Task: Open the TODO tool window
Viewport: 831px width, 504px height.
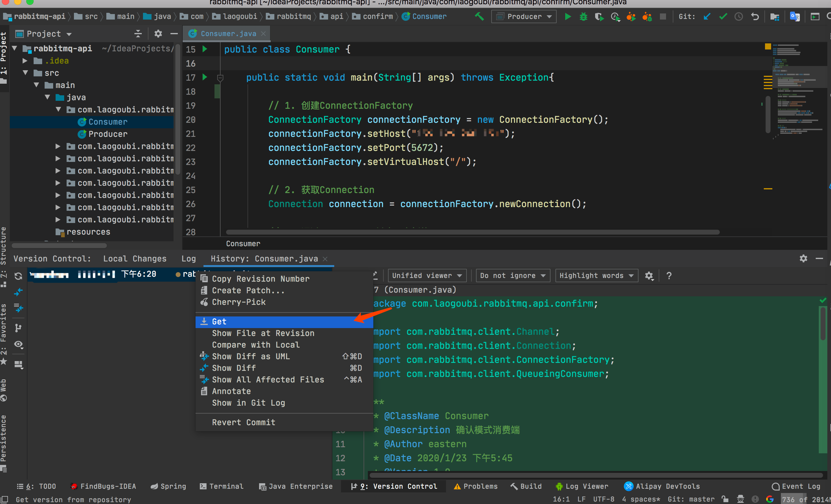Action: tap(36, 486)
